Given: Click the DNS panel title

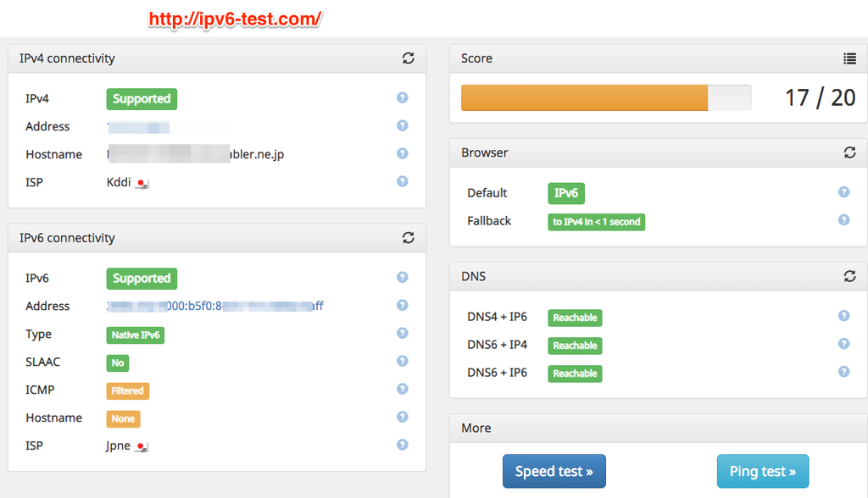Looking at the screenshot, I should point(473,276).
